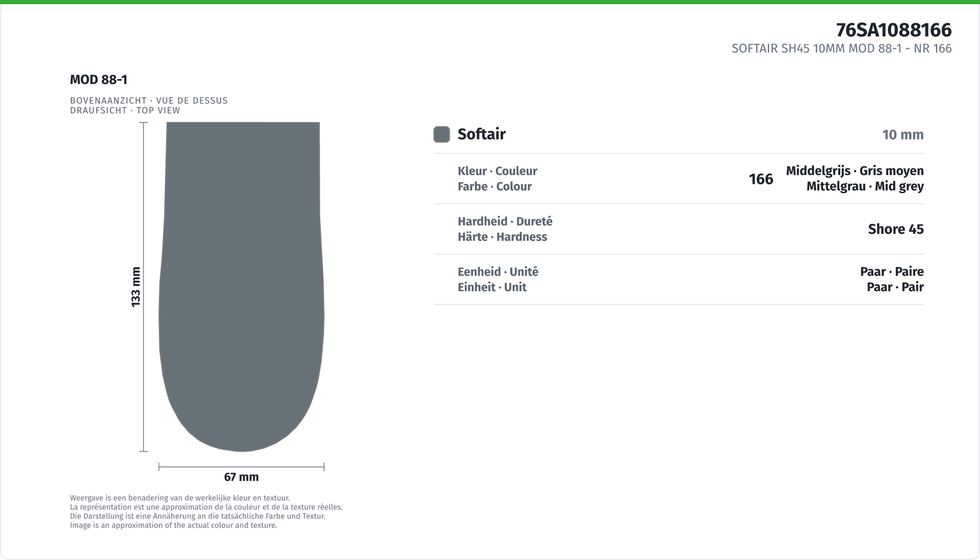Click the 'Einheit · Unit' label
Screen dimensions: 980x560
(492, 287)
